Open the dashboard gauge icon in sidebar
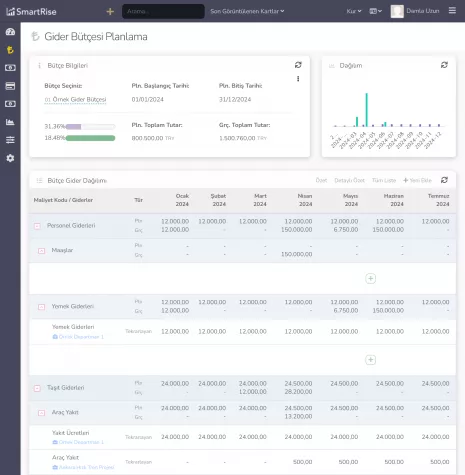465x475 pixels. (x=10, y=32)
